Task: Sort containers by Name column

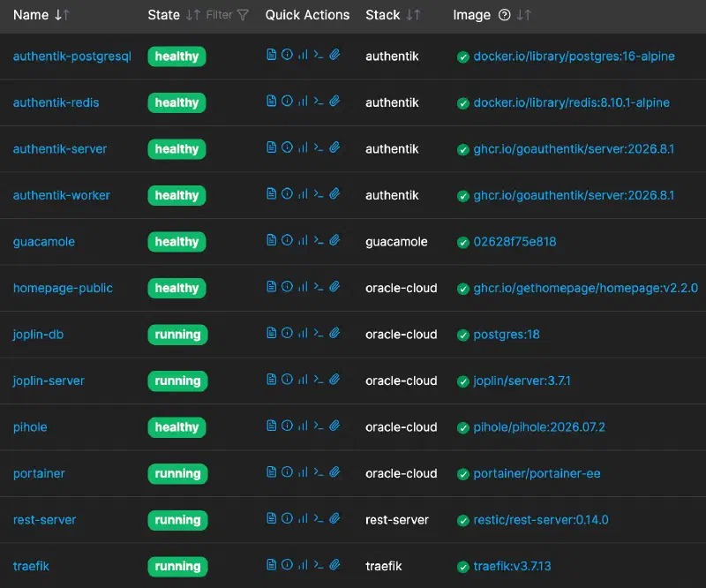Action: tap(62, 15)
